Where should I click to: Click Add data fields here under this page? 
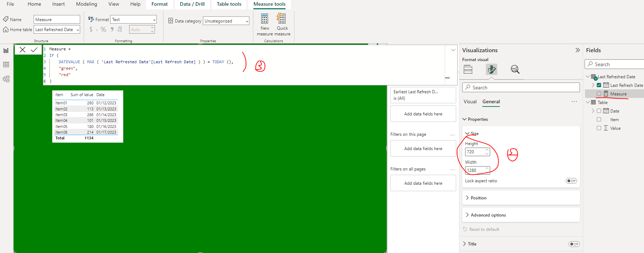(423, 148)
